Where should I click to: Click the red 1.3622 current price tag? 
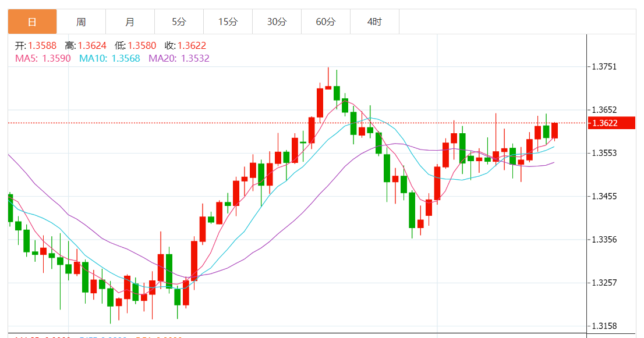coord(611,123)
